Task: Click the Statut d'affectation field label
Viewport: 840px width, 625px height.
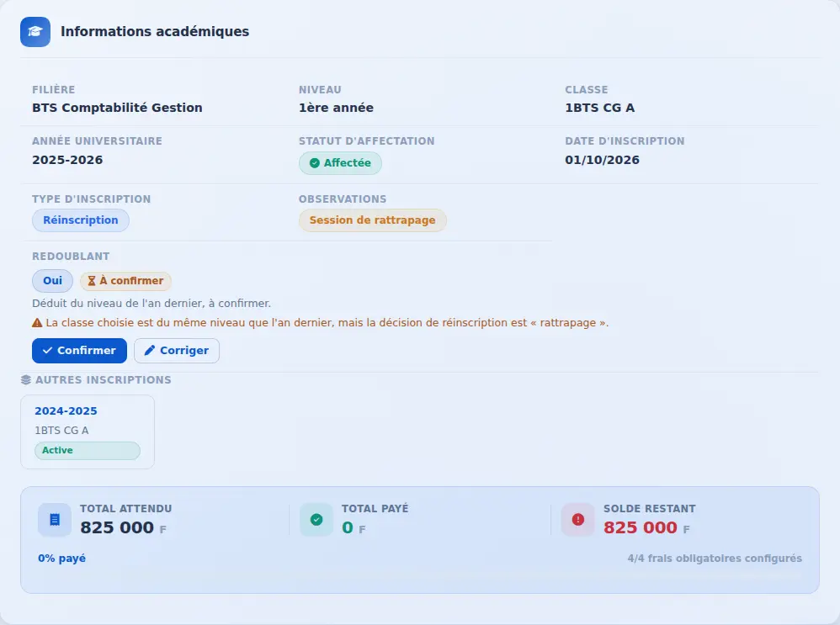Action: 366,141
